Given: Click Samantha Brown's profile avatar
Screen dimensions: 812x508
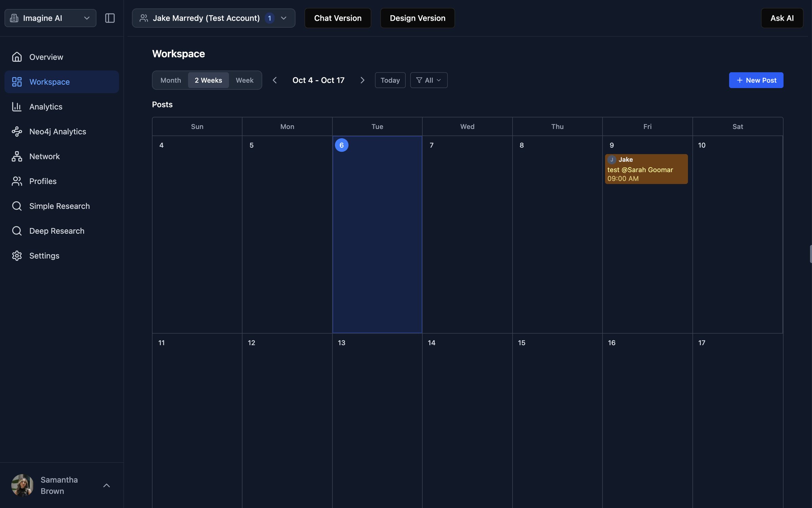Looking at the screenshot, I should (22, 485).
